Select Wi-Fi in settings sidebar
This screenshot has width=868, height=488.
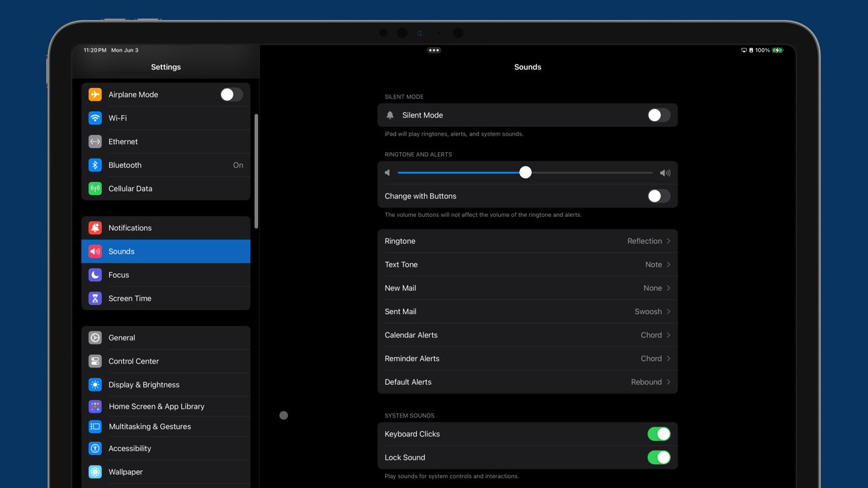[166, 118]
